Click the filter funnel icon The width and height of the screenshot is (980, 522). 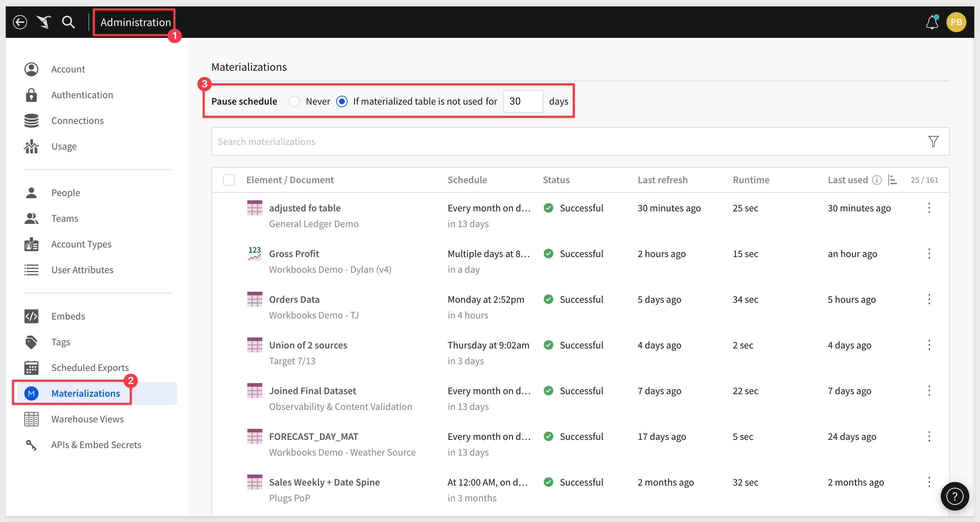click(x=933, y=142)
